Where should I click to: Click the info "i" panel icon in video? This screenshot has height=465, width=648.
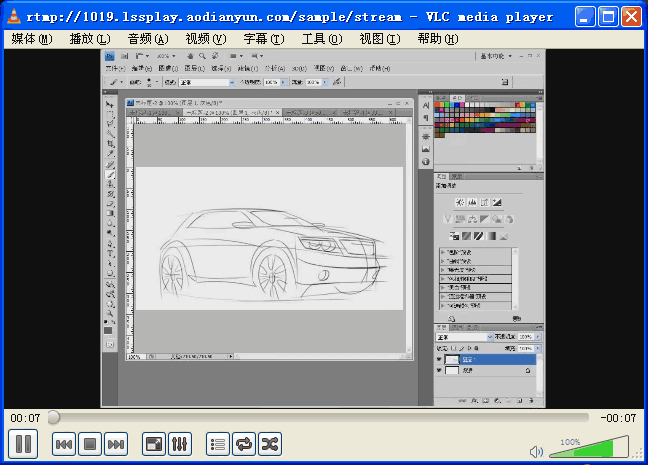[x=426, y=162]
